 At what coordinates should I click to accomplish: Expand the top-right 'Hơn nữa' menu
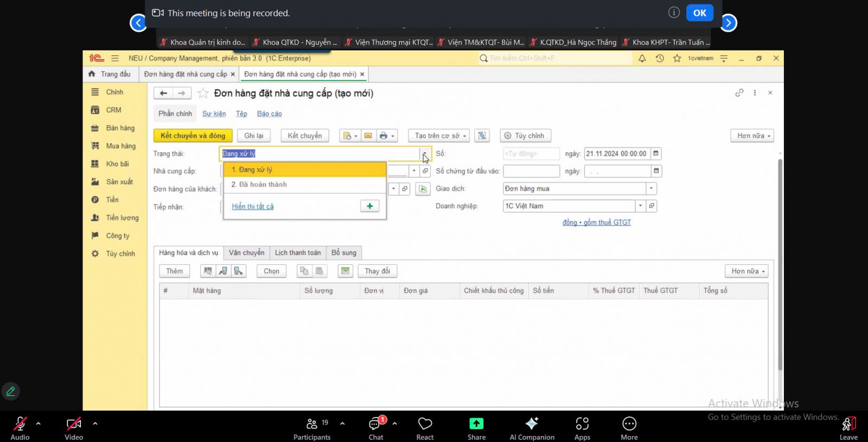[752, 136]
